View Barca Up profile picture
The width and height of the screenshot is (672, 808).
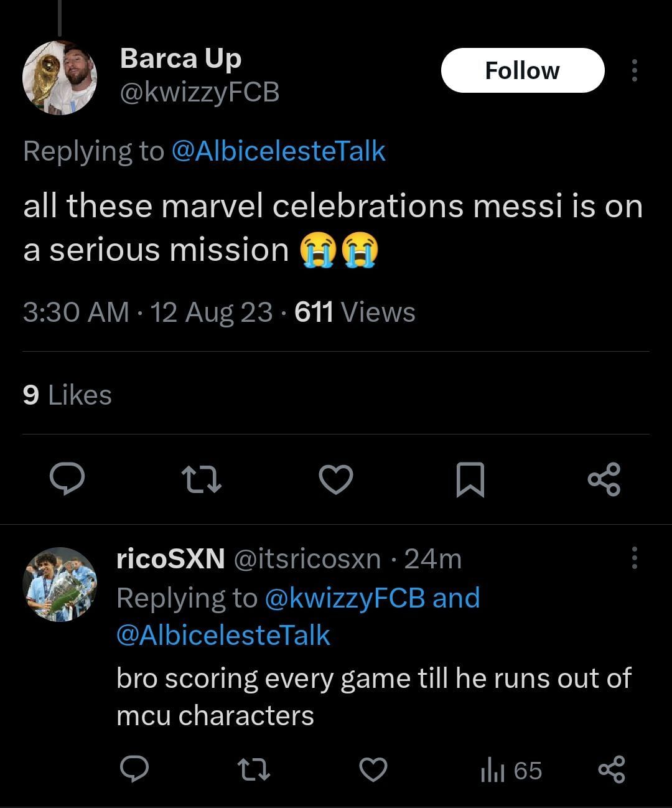[60, 78]
